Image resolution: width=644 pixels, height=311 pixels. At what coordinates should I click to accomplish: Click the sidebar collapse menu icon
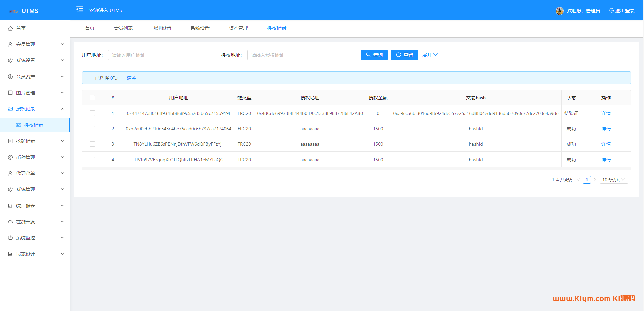coord(80,9)
